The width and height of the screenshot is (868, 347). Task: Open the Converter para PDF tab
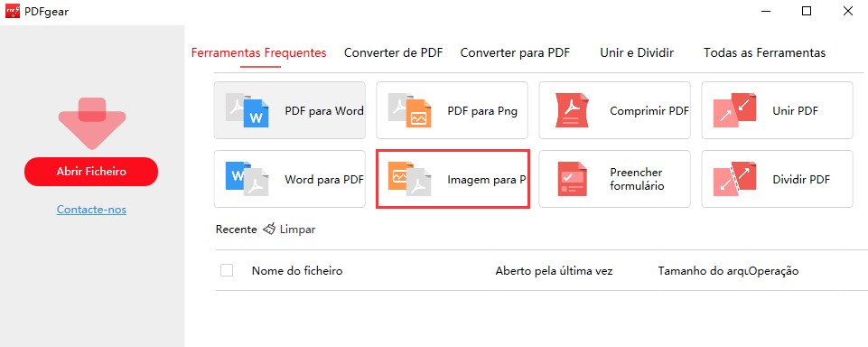[515, 53]
